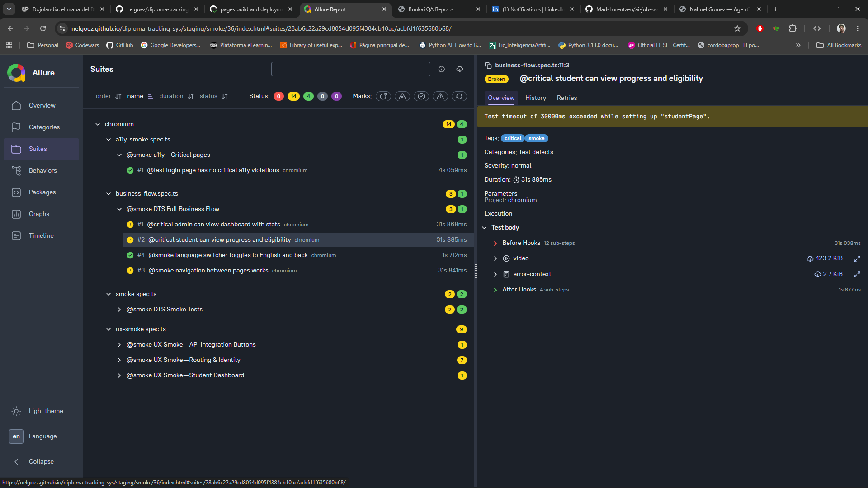The height and width of the screenshot is (488, 868).
Task: Switch to Bunkai QA Reports browser tab
Action: [x=431, y=9]
